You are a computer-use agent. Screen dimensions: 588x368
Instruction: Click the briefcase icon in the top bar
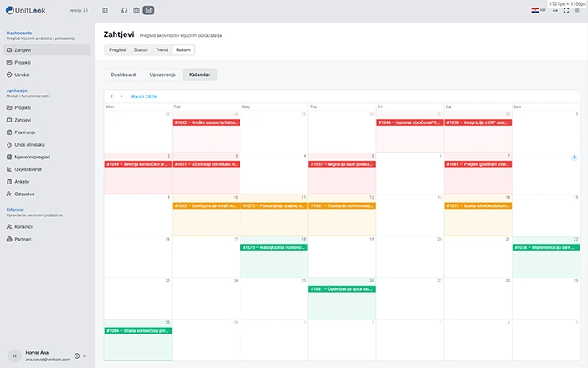[x=137, y=11]
